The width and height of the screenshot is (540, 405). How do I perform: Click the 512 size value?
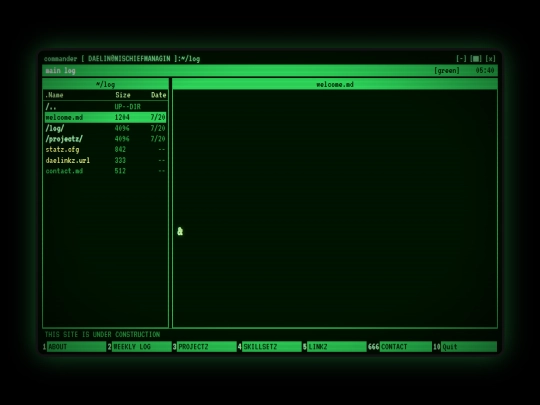click(120, 171)
